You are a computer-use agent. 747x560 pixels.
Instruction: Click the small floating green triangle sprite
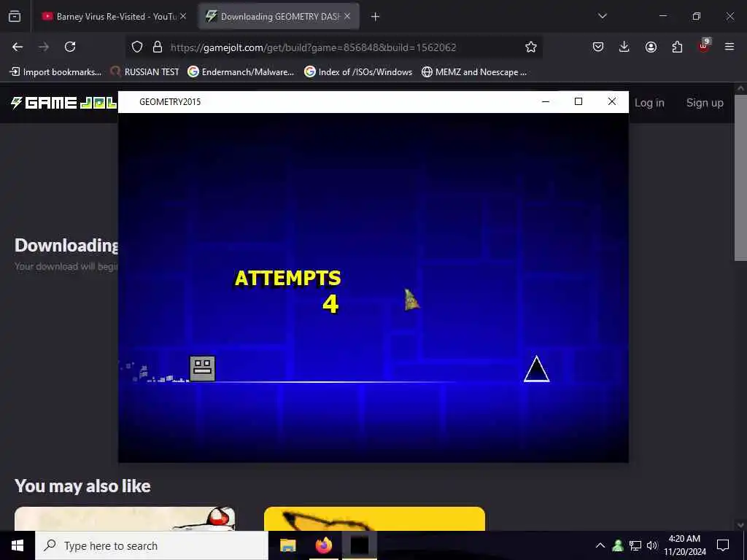click(411, 300)
